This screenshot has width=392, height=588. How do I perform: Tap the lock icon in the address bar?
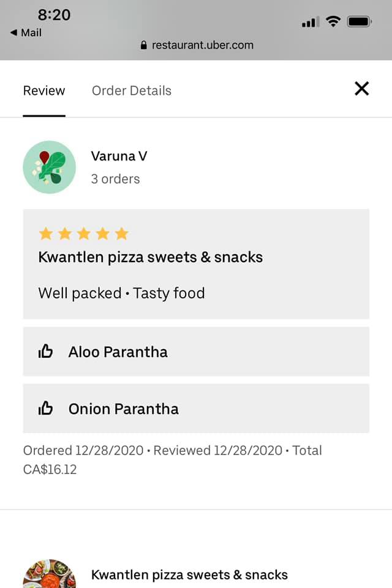click(x=144, y=45)
